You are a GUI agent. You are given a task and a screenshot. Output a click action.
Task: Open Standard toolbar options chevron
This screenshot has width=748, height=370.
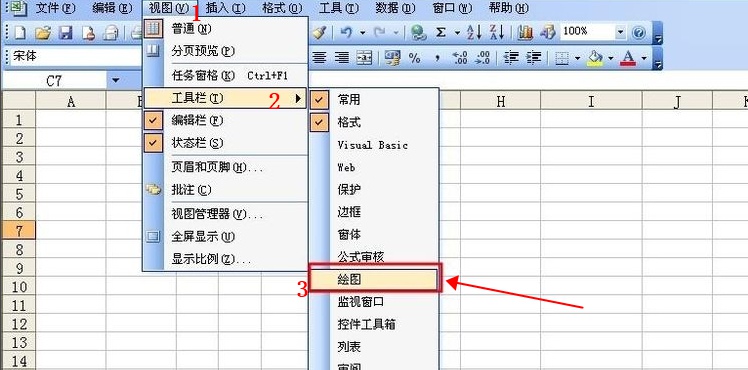pos(658,33)
